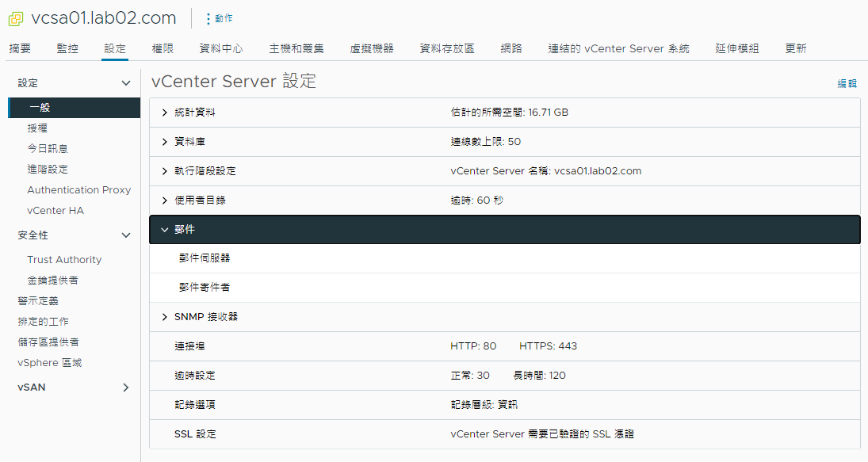
Task: Open Authentication Proxy settings
Action: (x=79, y=189)
